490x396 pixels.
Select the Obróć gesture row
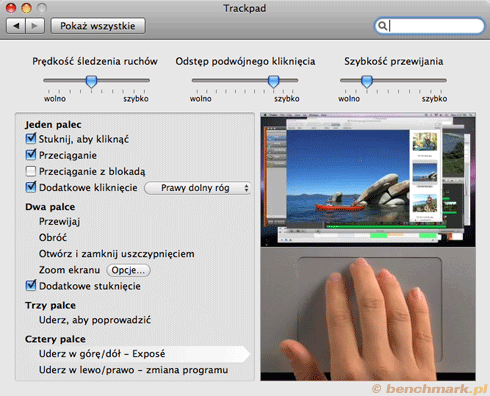pyautogui.click(x=53, y=238)
